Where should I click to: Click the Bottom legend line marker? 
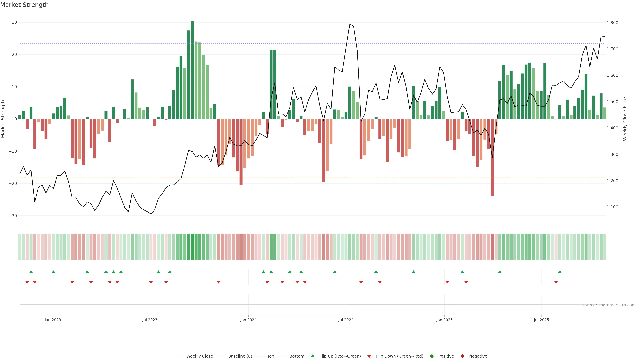coord(282,356)
